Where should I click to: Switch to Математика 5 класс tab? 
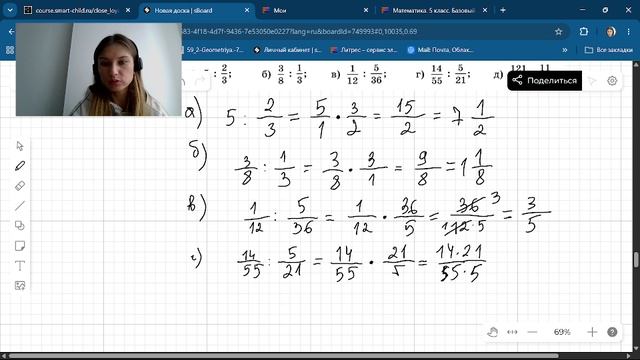pos(433,10)
